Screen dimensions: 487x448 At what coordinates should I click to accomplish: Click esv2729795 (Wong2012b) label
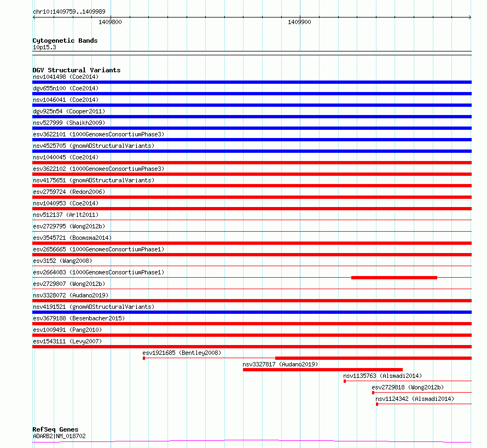[x=69, y=226]
